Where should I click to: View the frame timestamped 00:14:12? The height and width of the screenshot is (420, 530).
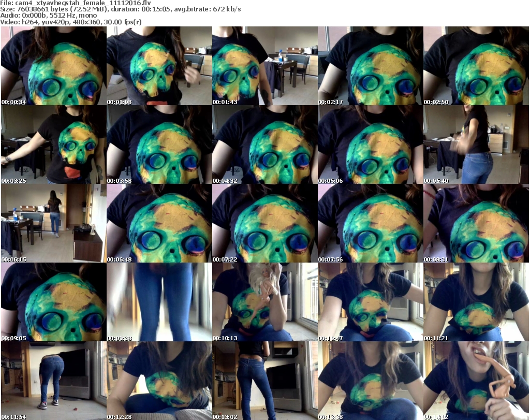(476, 381)
